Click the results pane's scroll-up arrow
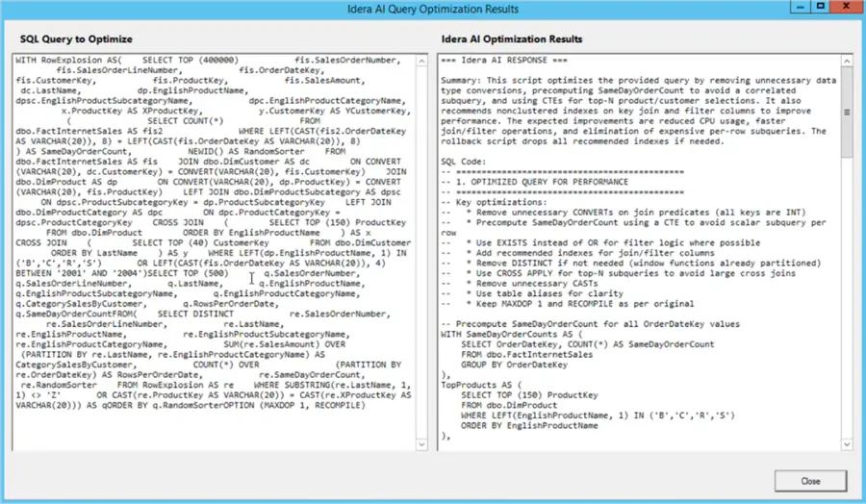The image size is (866, 504). click(847, 61)
